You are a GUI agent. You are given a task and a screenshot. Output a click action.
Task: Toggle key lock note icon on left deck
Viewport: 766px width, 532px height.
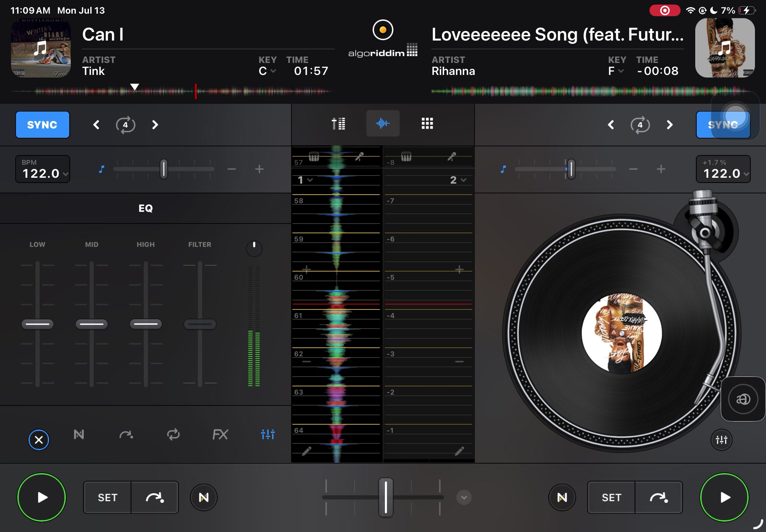coord(102,169)
